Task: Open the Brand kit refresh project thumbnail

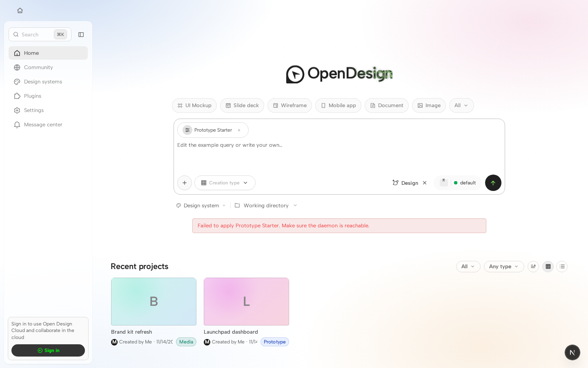Action: (154, 302)
